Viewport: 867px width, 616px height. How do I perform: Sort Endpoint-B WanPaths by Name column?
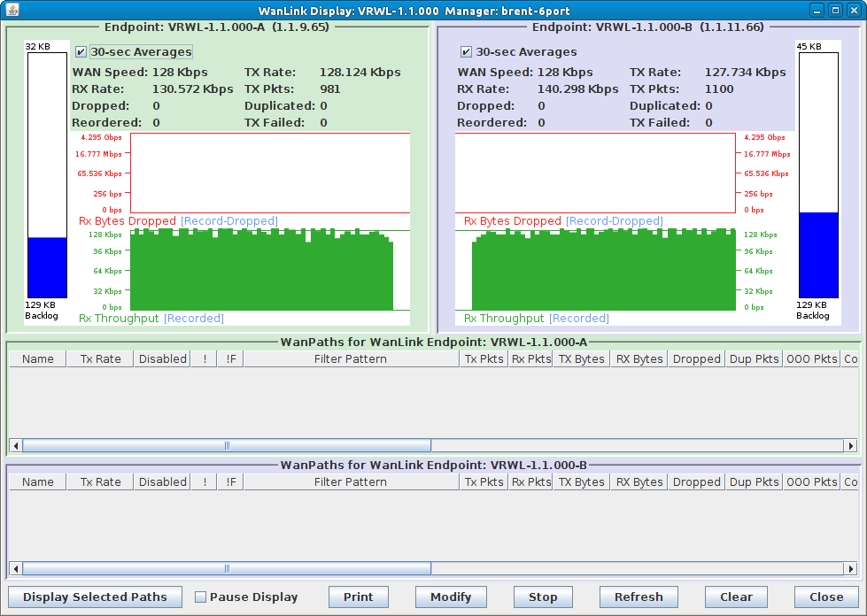(37, 482)
